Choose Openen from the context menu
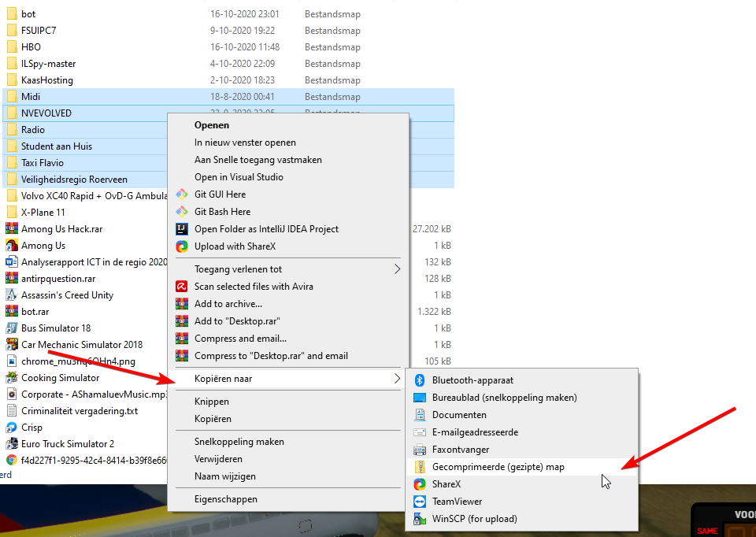756x537 pixels. point(212,125)
